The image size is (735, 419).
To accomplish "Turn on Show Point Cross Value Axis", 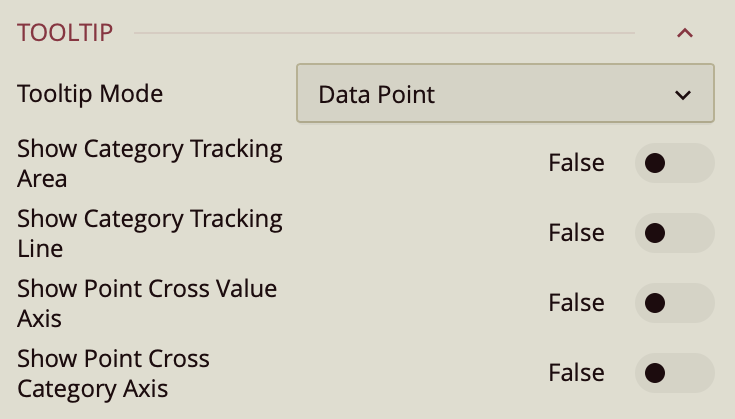I will coord(674,303).
